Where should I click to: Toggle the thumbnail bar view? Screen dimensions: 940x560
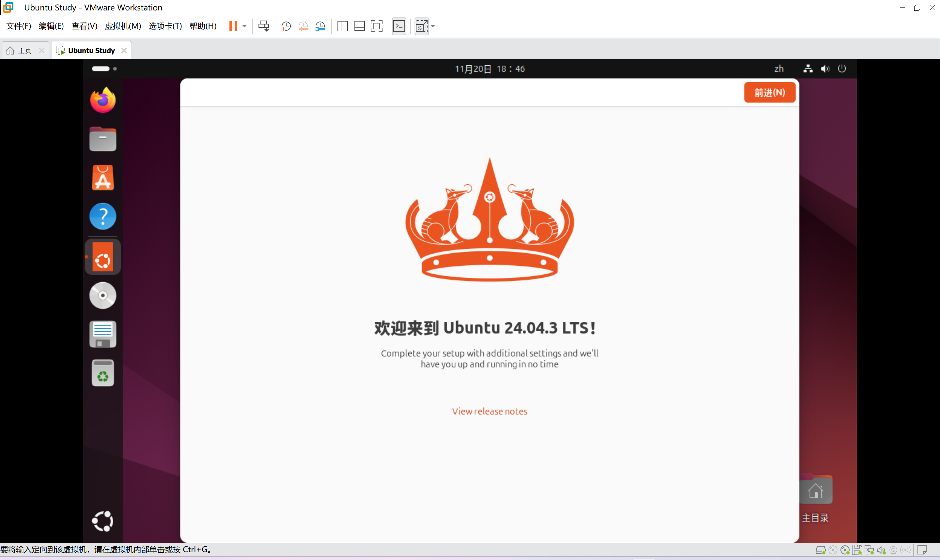pos(359,26)
